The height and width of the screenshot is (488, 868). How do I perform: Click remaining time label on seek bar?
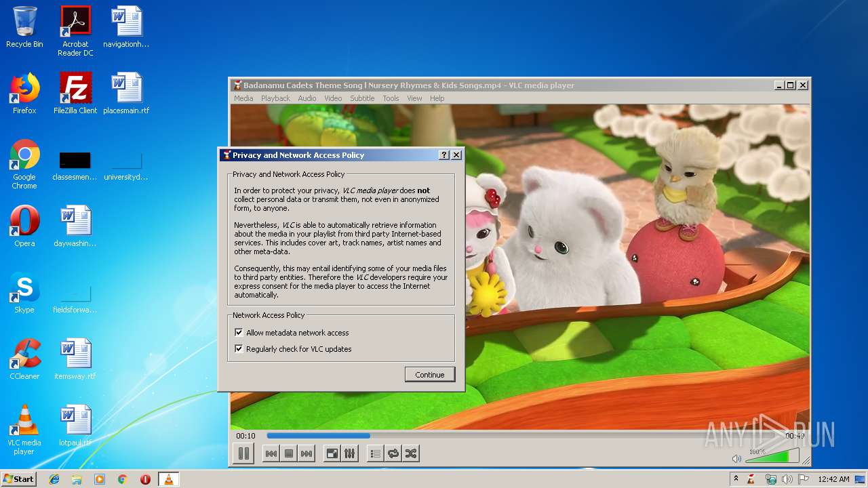pyautogui.click(x=795, y=436)
